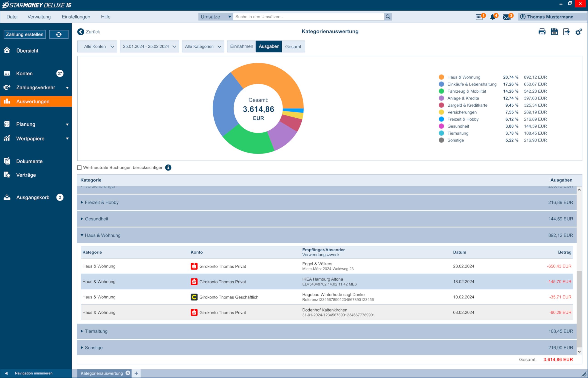The width and height of the screenshot is (588, 378).
Task: Enable Wertneutrale Buchungen berücksichtigen checkbox
Action: coord(79,167)
